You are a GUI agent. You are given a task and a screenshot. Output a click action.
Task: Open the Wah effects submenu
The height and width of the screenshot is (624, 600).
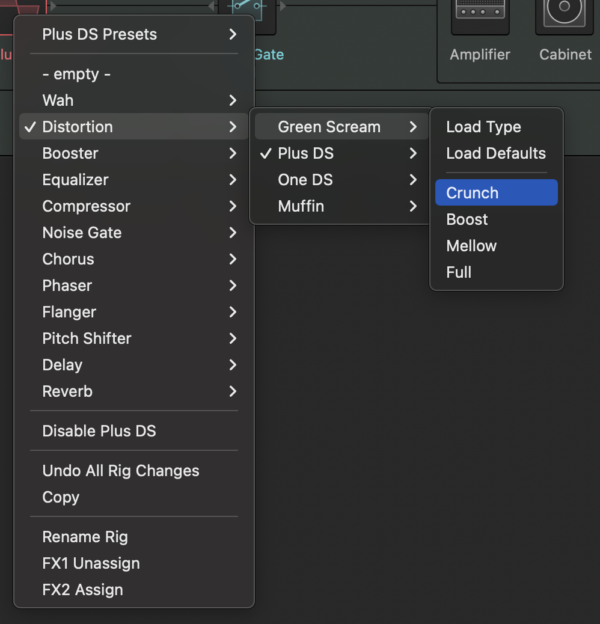pos(134,100)
